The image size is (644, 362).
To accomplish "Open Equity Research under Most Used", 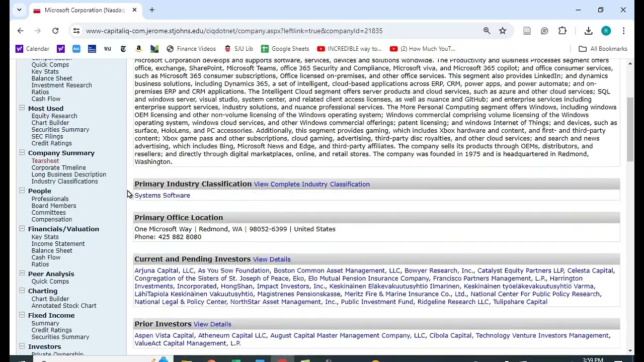I will coord(54,116).
